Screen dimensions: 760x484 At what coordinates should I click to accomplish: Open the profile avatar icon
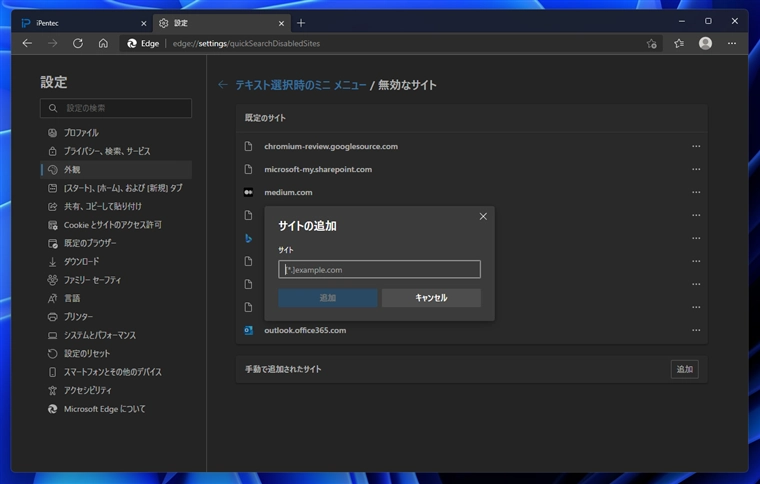(705, 43)
